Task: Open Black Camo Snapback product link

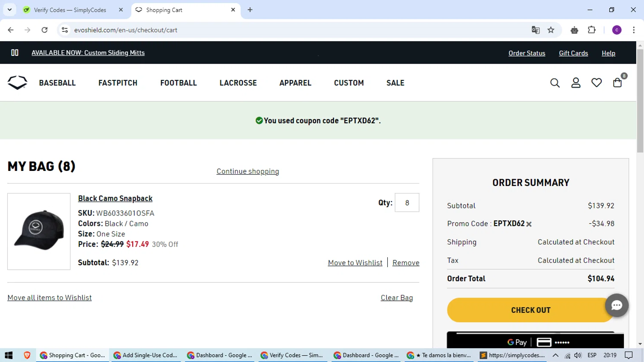Action: 115,198
